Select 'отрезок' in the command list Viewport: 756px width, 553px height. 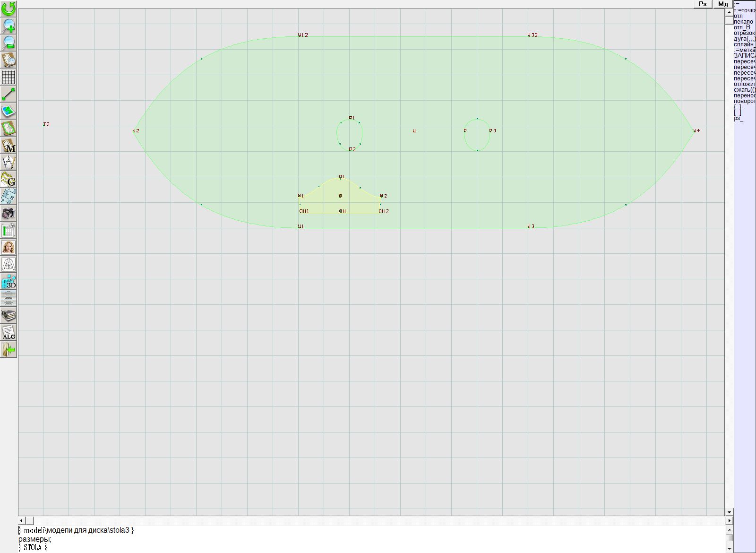745,33
